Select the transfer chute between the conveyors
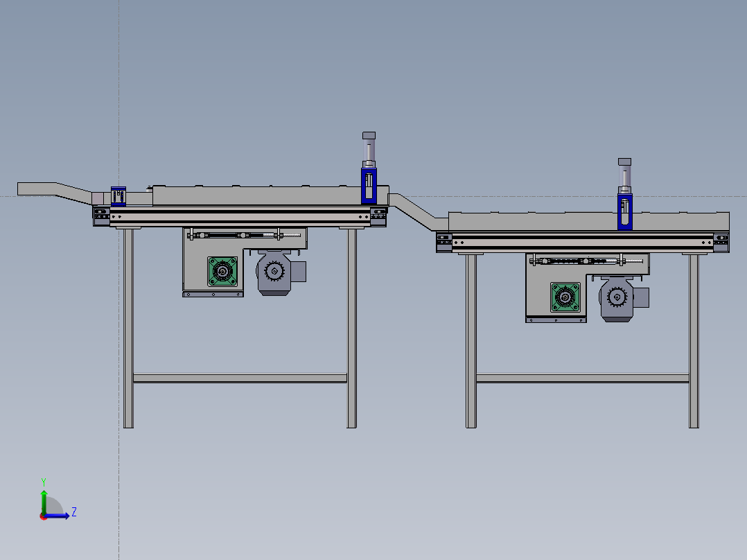 coord(419,211)
